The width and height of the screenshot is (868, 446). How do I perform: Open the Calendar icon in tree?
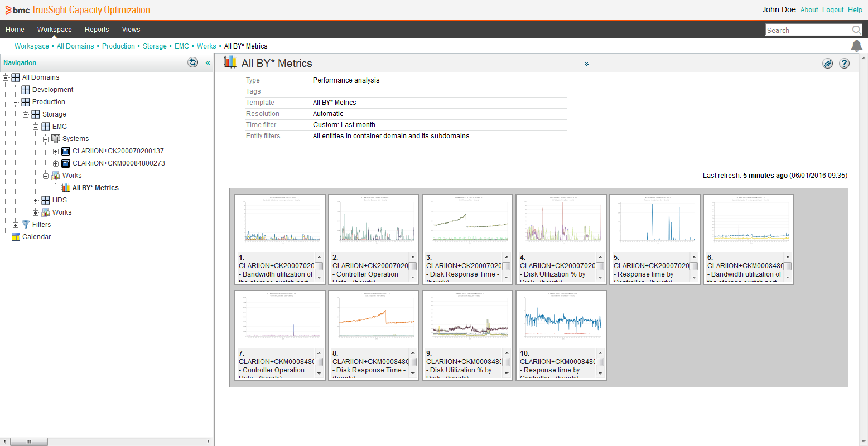pos(16,237)
